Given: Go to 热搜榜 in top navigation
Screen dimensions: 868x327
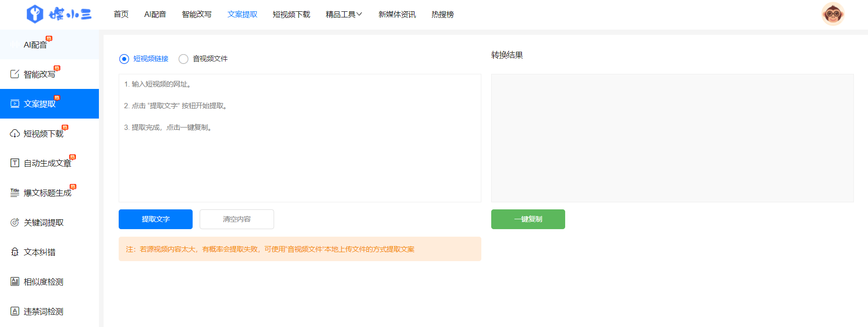Looking at the screenshot, I should coord(442,15).
